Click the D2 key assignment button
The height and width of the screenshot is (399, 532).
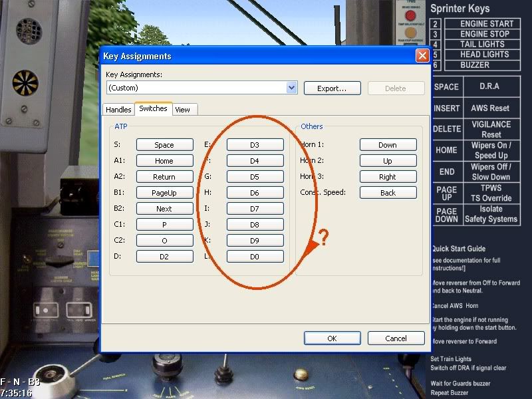(164, 257)
